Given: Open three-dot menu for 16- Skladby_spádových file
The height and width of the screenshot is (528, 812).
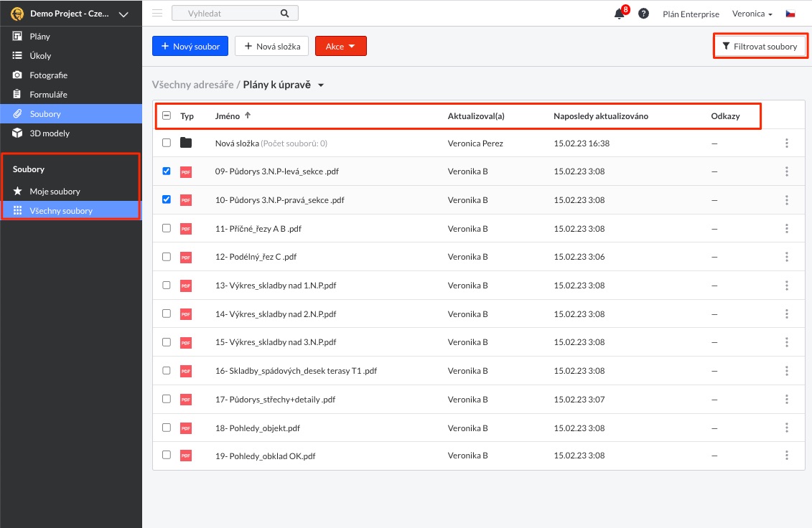Looking at the screenshot, I should tap(787, 371).
